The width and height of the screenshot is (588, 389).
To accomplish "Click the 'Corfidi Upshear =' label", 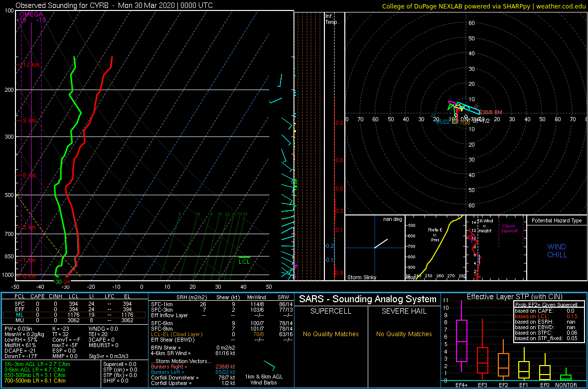I will pos(172,383).
